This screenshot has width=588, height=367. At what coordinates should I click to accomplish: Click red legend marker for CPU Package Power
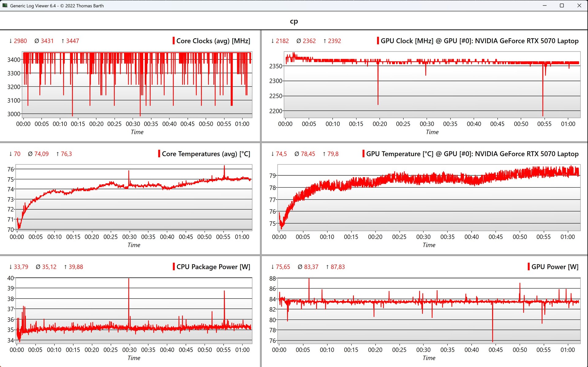(174, 266)
